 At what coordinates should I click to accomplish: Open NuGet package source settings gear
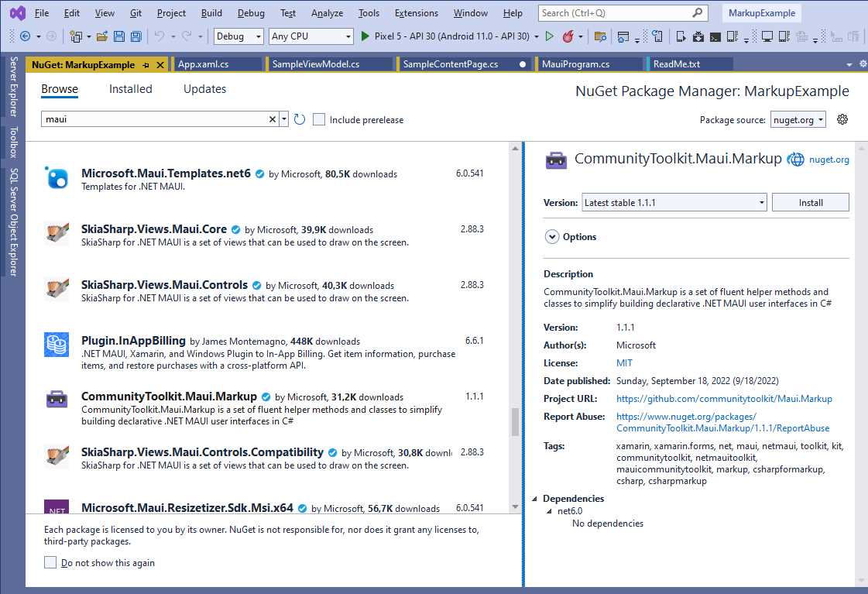842,119
